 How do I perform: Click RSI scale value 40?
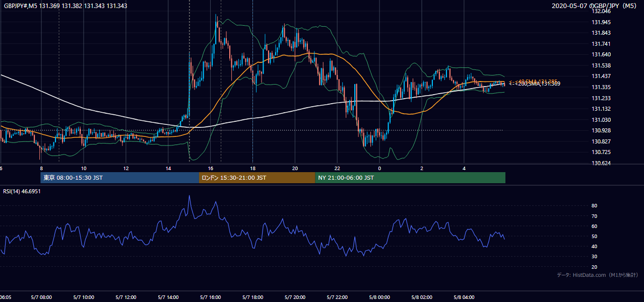[594, 247]
